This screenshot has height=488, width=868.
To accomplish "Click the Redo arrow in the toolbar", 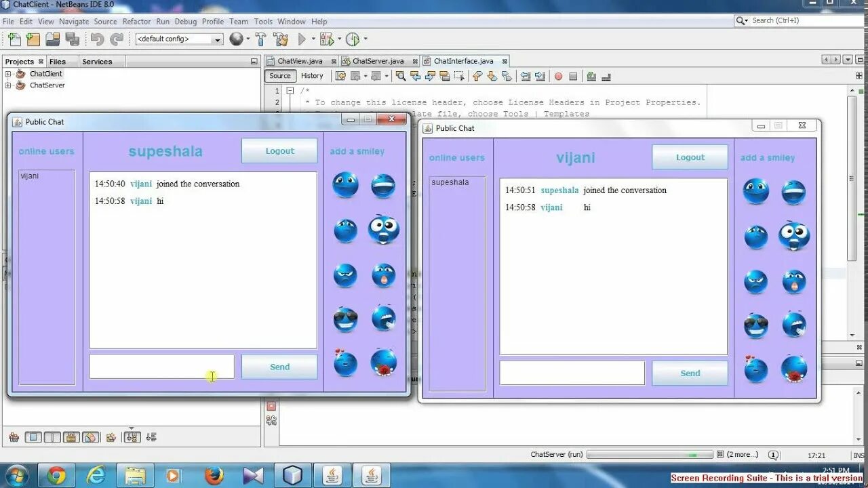I will click(117, 39).
